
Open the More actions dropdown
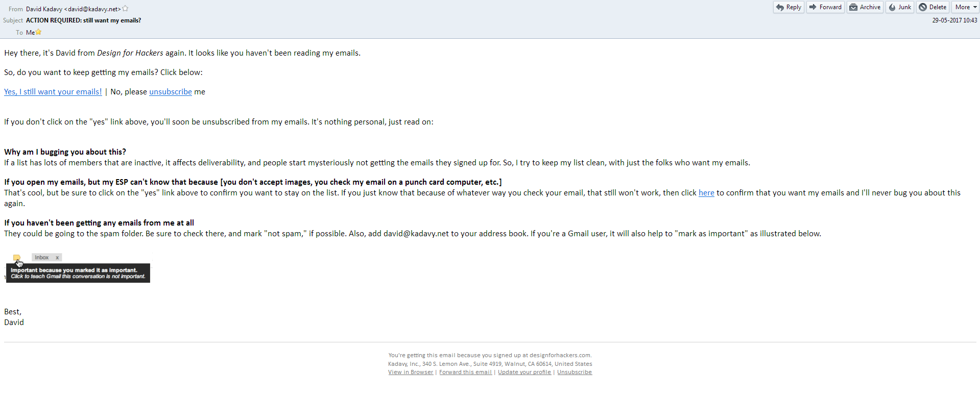click(965, 7)
